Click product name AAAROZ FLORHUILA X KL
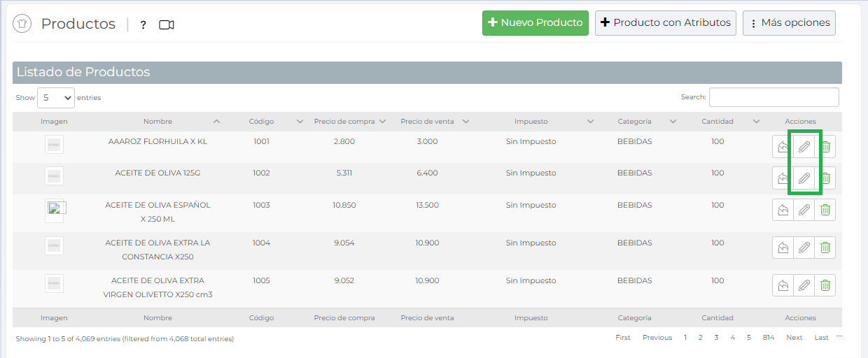This screenshot has height=358, width=868. point(157,141)
